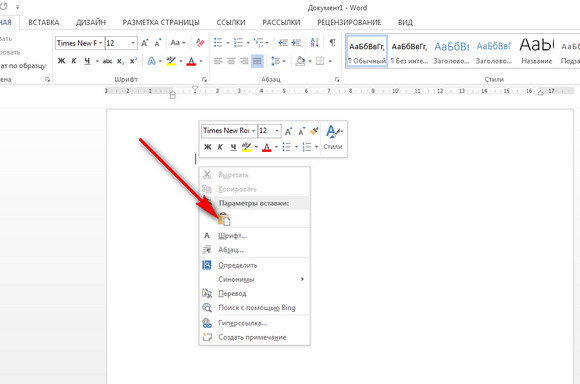
Task: Apply red font color in mini toolbar
Action: pyautogui.click(x=267, y=147)
